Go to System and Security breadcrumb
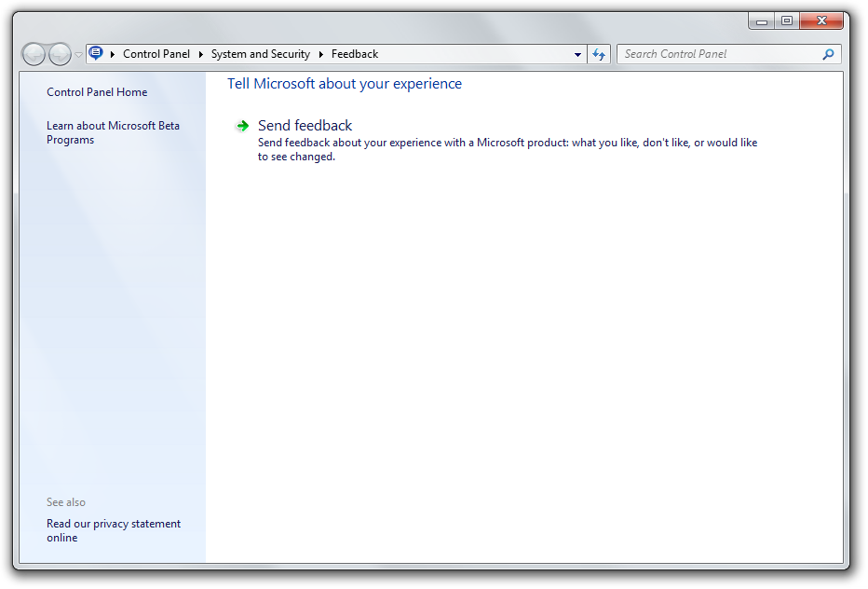868x589 pixels. [260, 54]
